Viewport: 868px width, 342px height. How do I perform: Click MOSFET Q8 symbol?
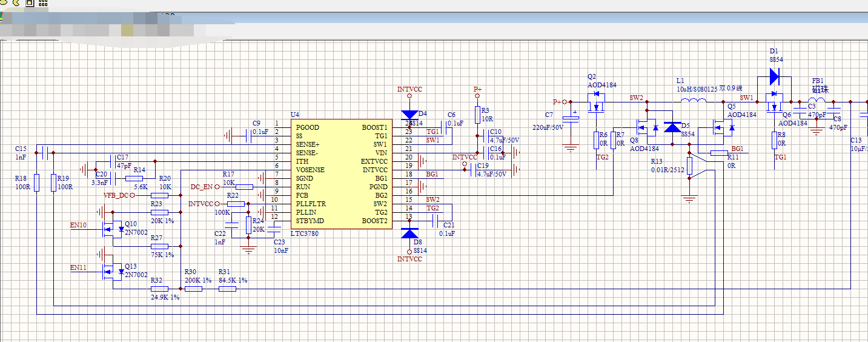point(648,128)
